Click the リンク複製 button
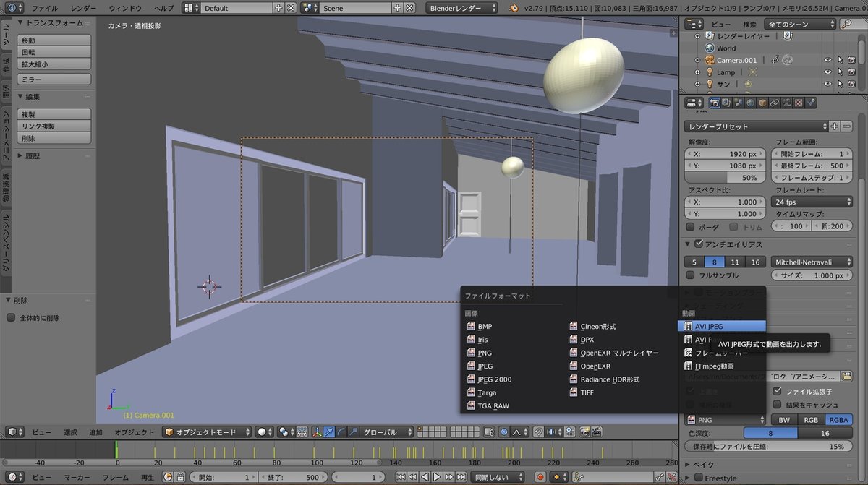 pos(54,126)
